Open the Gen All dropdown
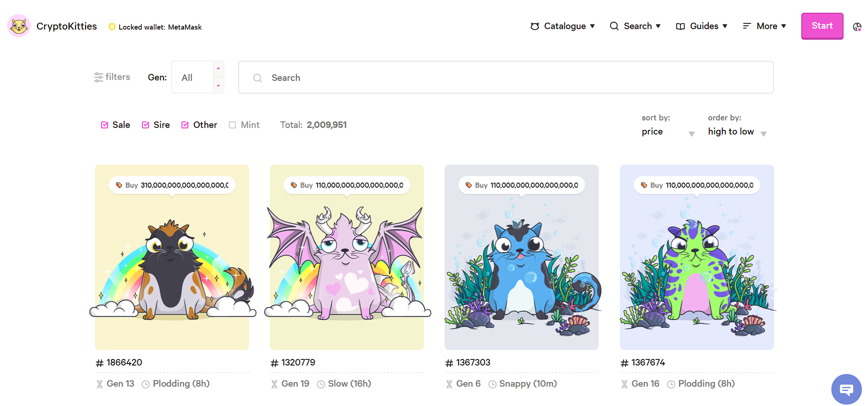The image size is (868, 406). click(197, 77)
